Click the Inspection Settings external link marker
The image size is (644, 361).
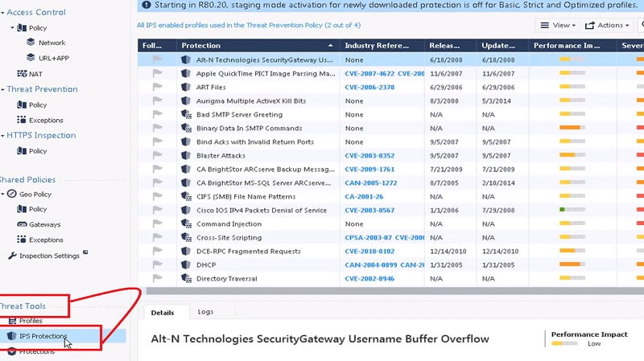click(x=85, y=252)
